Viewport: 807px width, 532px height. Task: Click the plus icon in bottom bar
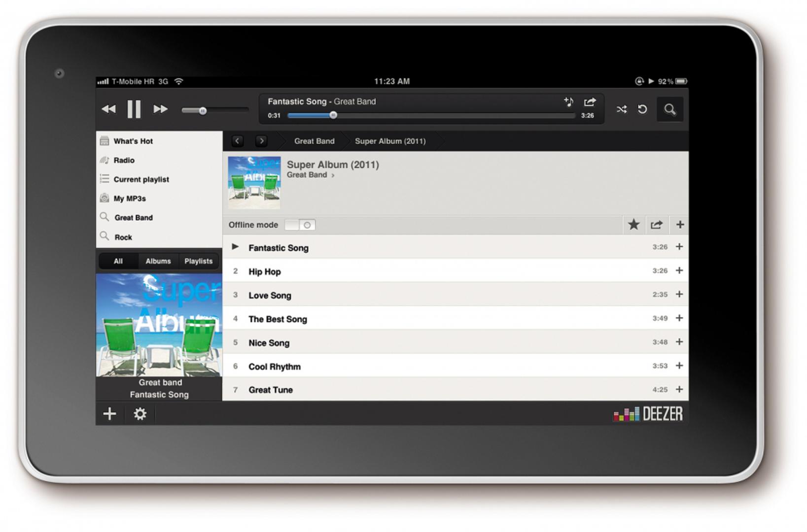pyautogui.click(x=109, y=414)
